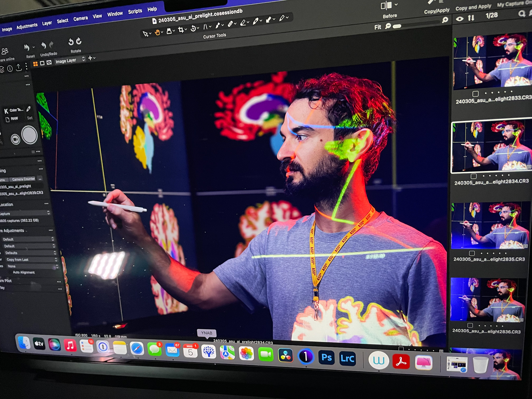Viewport: 532px width, 399px height.
Task: Select the Heal bandage cursor tool
Action: click(x=230, y=24)
